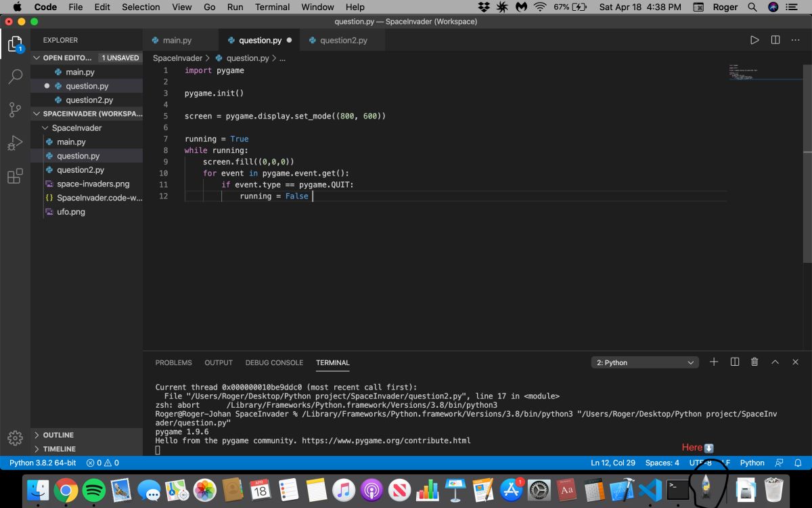
Task: Show errors and warnings count
Action: (x=103, y=463)
